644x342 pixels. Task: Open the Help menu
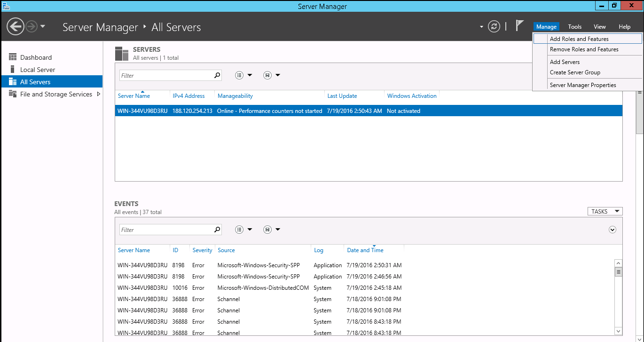(624, 27)
